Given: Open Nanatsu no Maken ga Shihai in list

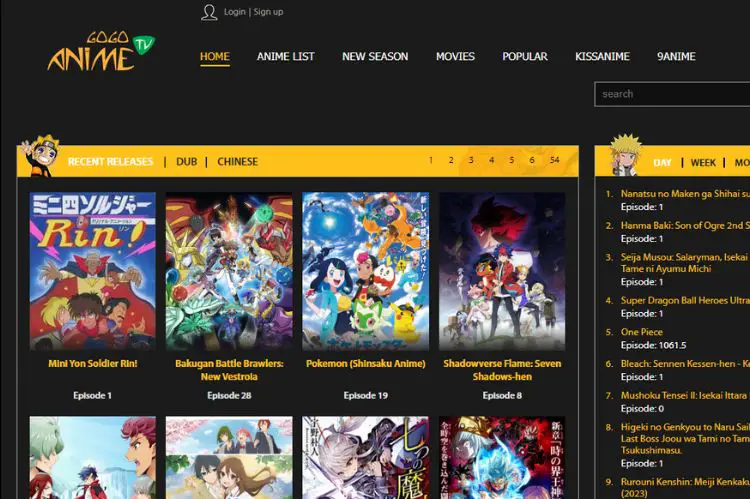Looking at the screenshot, I should point(685,194).
